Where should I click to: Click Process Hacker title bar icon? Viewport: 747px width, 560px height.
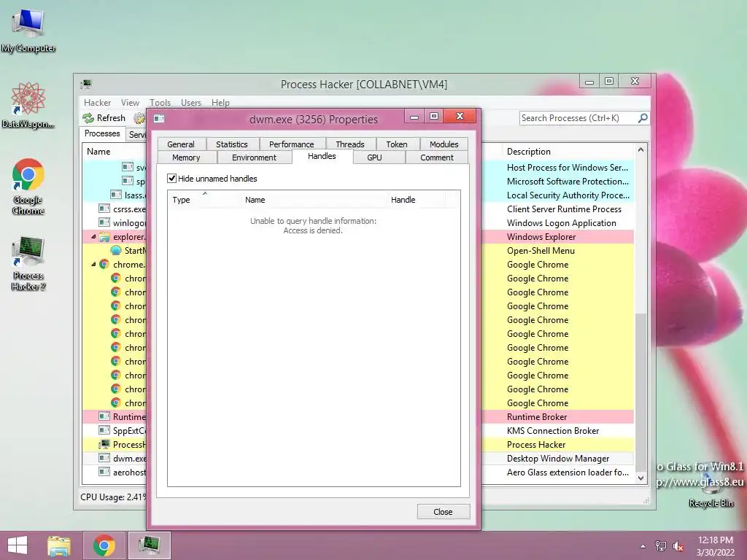pos(86,85)
